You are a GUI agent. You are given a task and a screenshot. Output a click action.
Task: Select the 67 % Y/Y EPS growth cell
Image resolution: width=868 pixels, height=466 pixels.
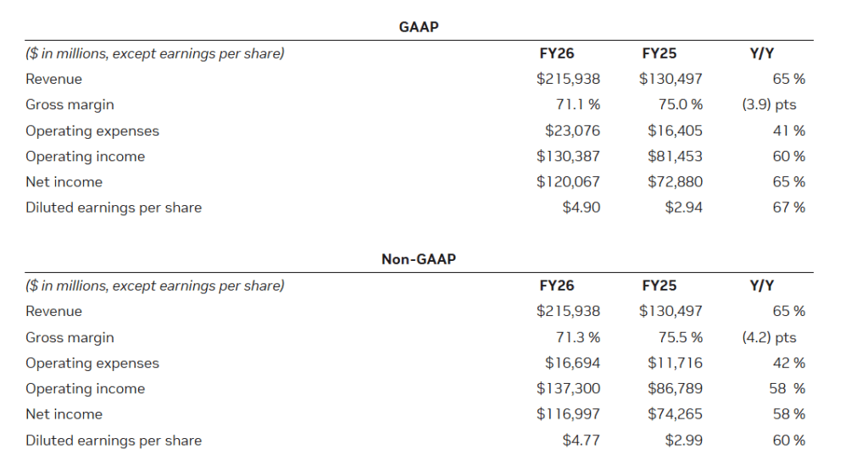788,208
